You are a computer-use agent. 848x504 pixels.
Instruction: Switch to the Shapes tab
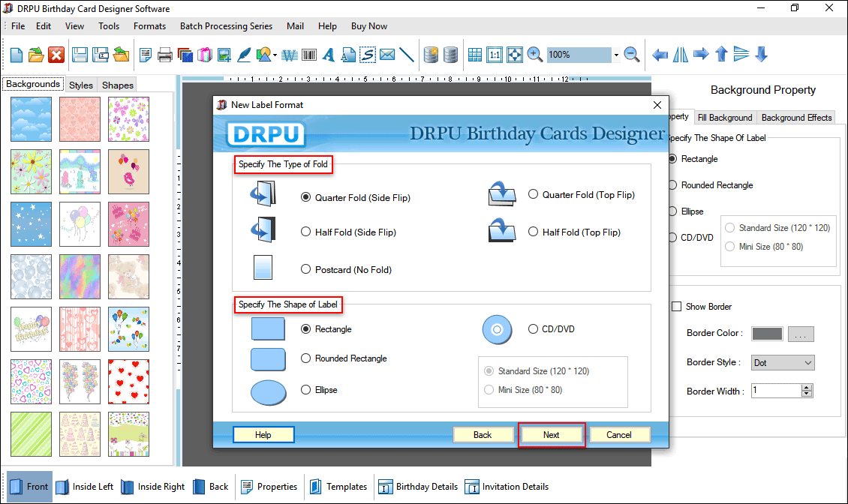coord(117,85)
